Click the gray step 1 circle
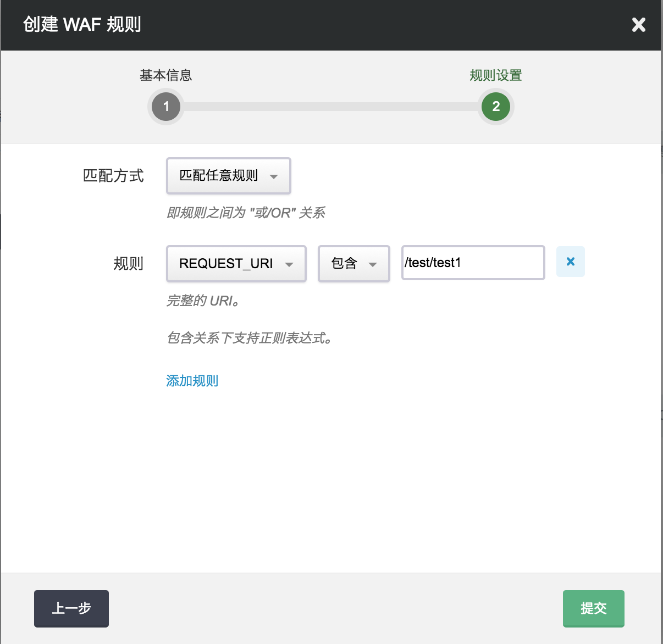Image resolution: width=663 pixels, height=644 pixels. point(166,107)
